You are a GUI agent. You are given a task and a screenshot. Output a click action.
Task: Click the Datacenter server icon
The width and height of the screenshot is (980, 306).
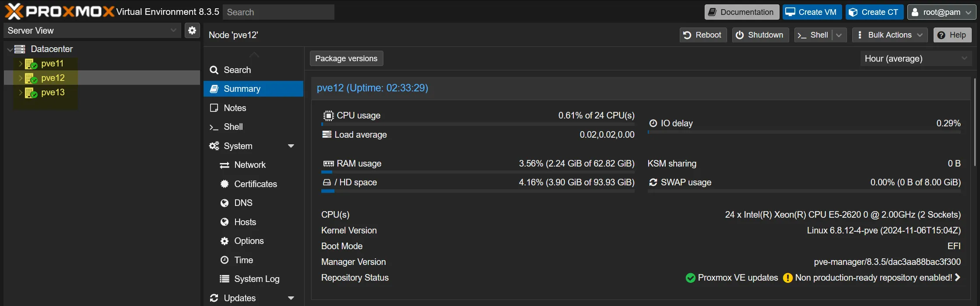20,49
